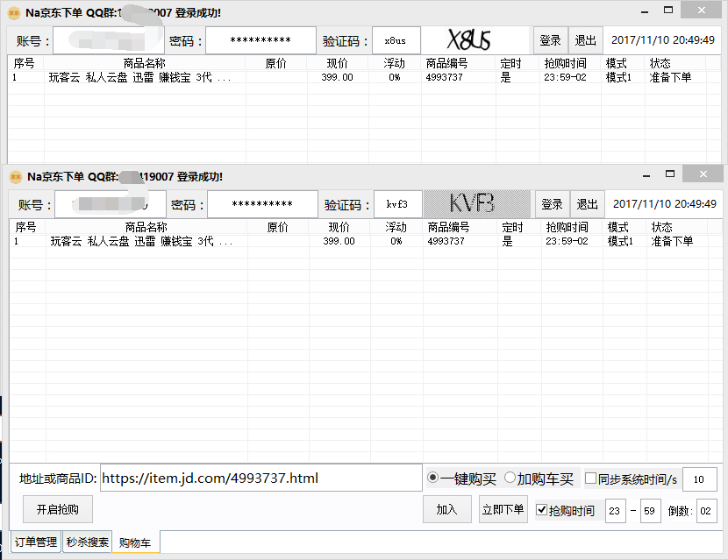Enable the 同步系统时间/s checkbox
The width and height of the screenshot is (728, 560).
coord(590,478)
